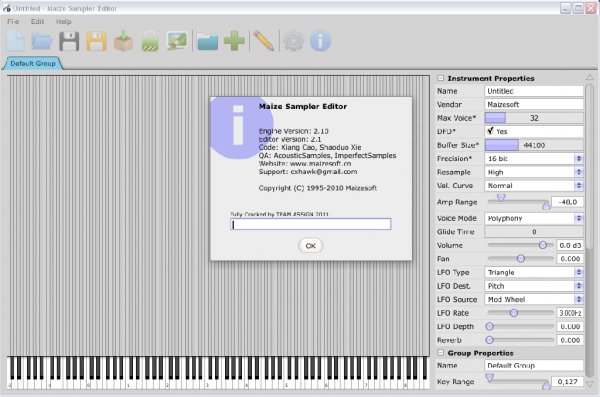Click the LFO Depth 0.000 value field
The image size is (600, 397).
pyautogui.click(x=570, y=327)
